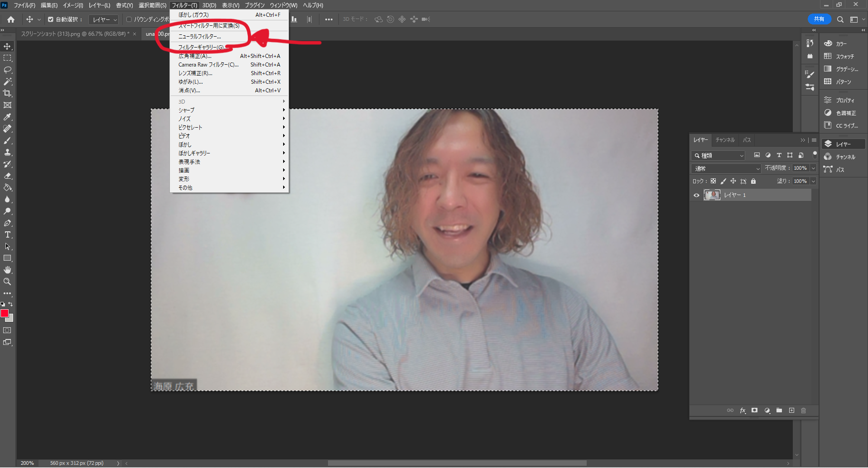Click the 共有 share button

click(x=819, y=19)
